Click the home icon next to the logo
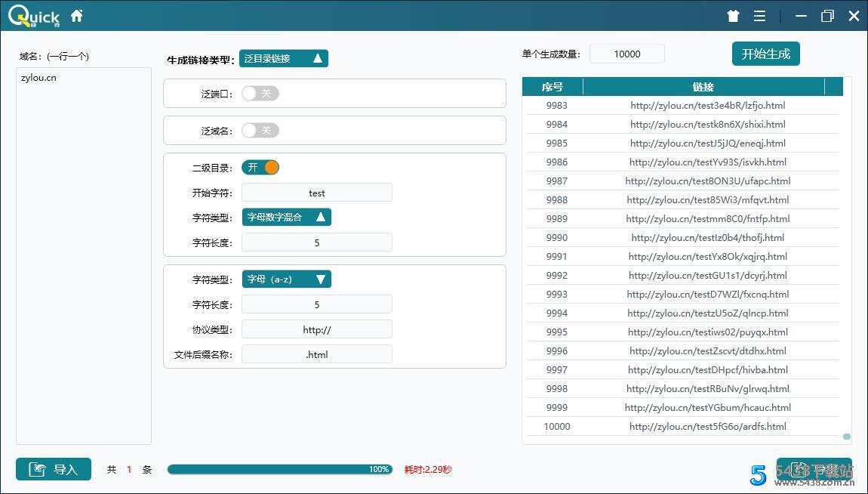The height and width of the screenshot is (494, 868). (76, 15)
